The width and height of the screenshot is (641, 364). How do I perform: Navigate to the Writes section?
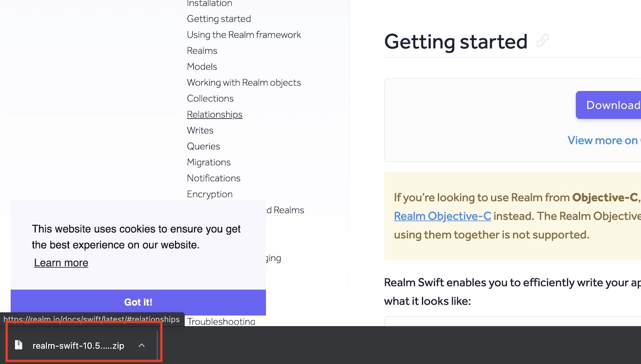200,130
